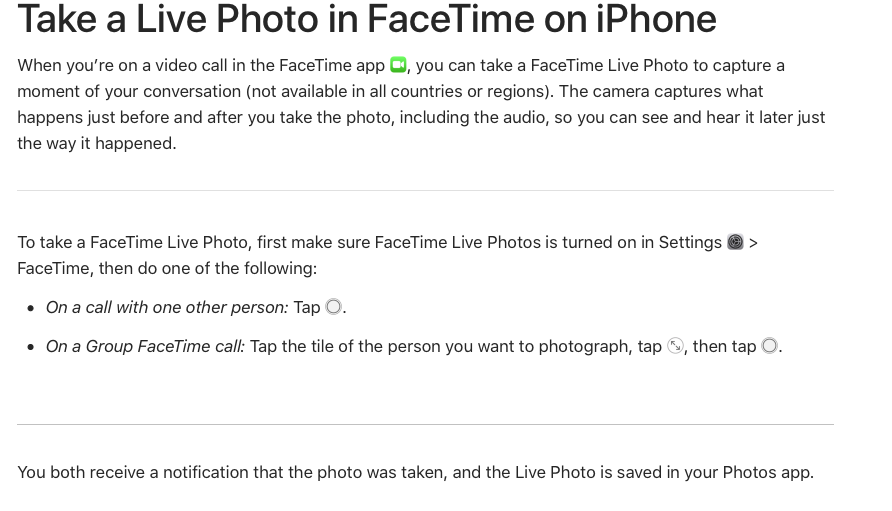This screenshot has width=892, height=511.
Task: Click the '>' symbol after Settings icon
Action: [x=753, y=242]
